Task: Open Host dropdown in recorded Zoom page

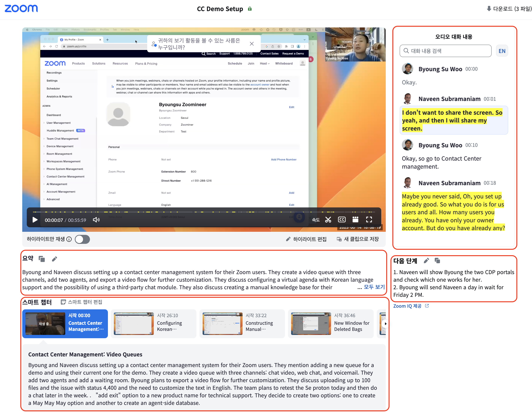Action: pos(265,63)
